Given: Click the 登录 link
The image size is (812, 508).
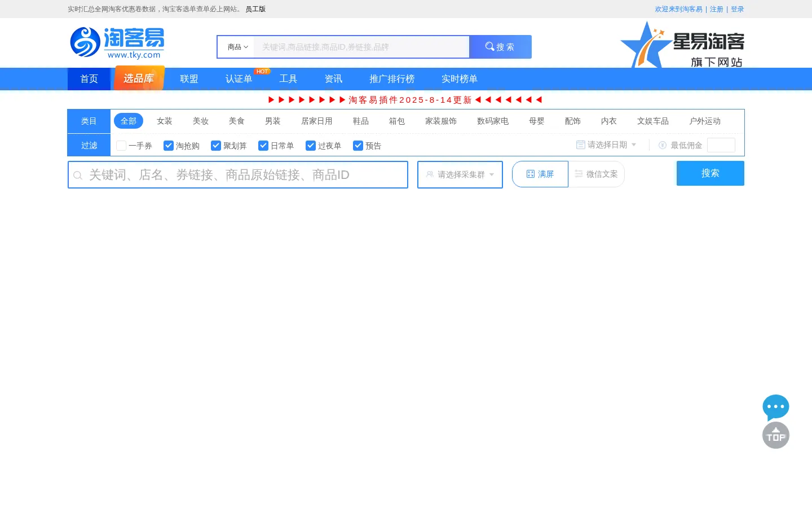Looking at the screenshot, I should [738, 9].
